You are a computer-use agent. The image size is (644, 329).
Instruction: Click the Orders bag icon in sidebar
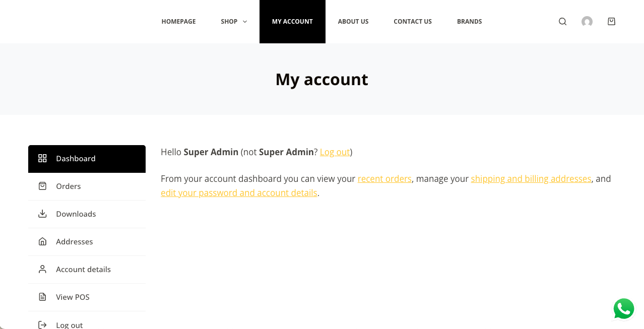43,186
